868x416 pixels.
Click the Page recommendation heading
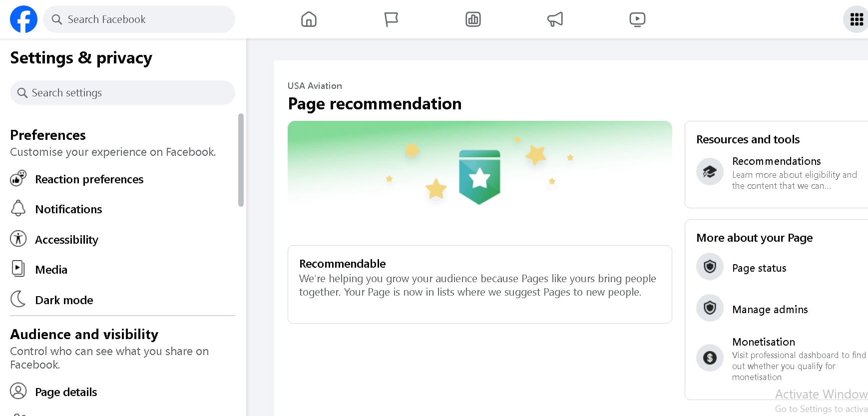pos(375,104)
